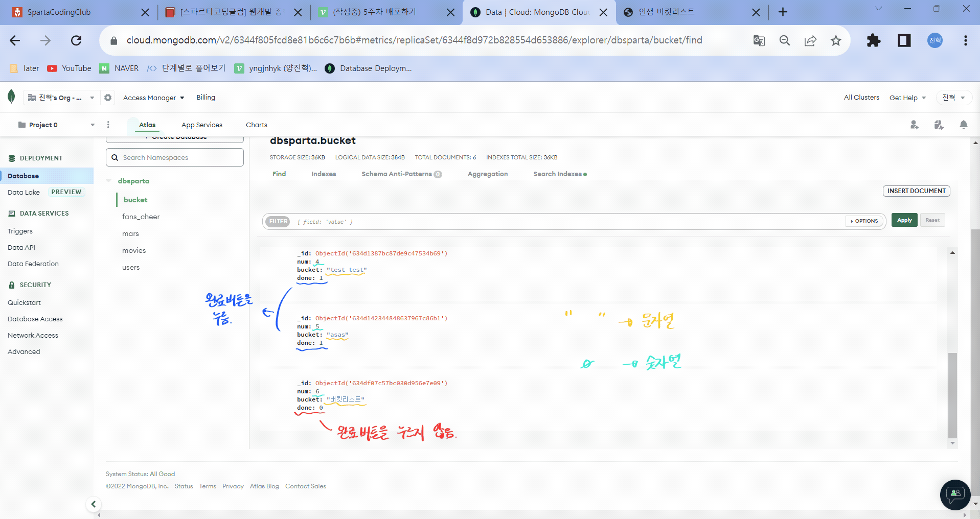Open the tab search chevron in Chrome title bar
This screenshot has width=980, height=519.
point(878,9)
